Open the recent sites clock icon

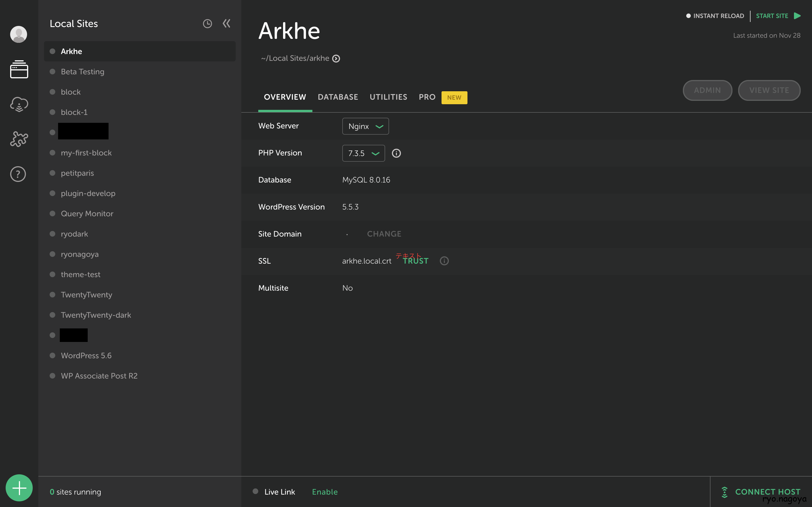(x=207, y=23)
